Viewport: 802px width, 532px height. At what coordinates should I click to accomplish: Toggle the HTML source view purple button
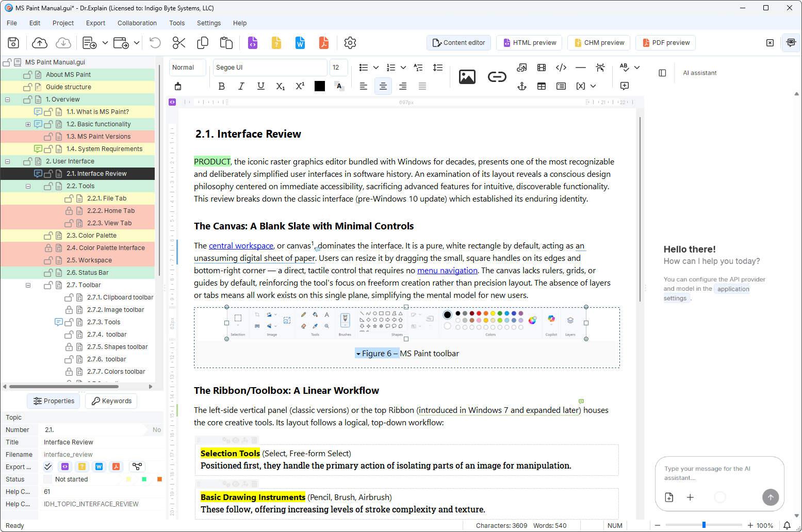(x=172, y=102)
